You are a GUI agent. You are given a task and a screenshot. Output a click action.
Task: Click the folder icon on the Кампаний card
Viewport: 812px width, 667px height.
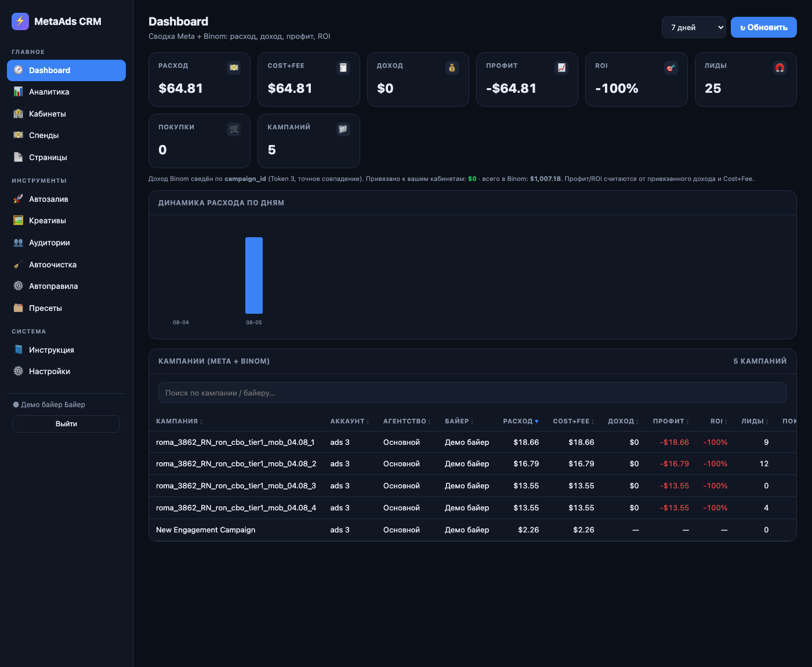(343, 129)
